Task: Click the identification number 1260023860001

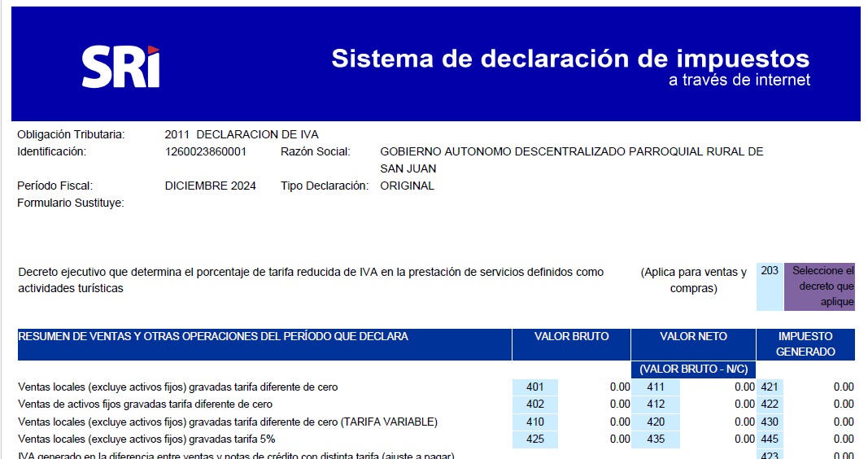Action: (x=205, y=151)
